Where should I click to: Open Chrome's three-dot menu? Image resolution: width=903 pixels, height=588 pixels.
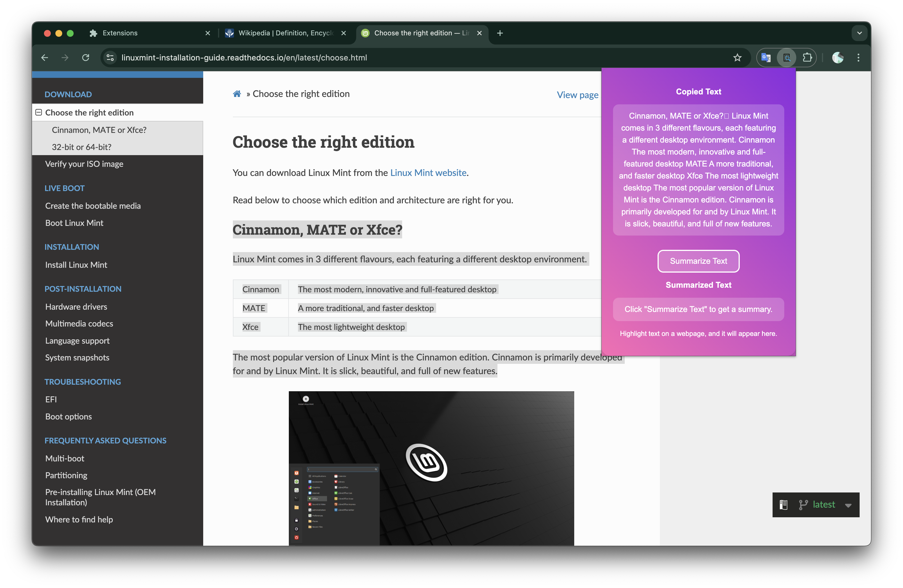click(x=858, y=58)
